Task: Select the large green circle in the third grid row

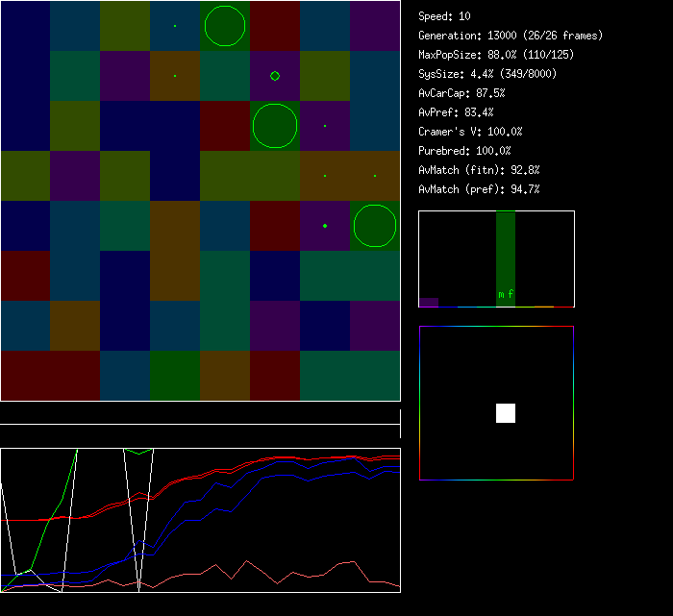Action: (x=275, y=126)
